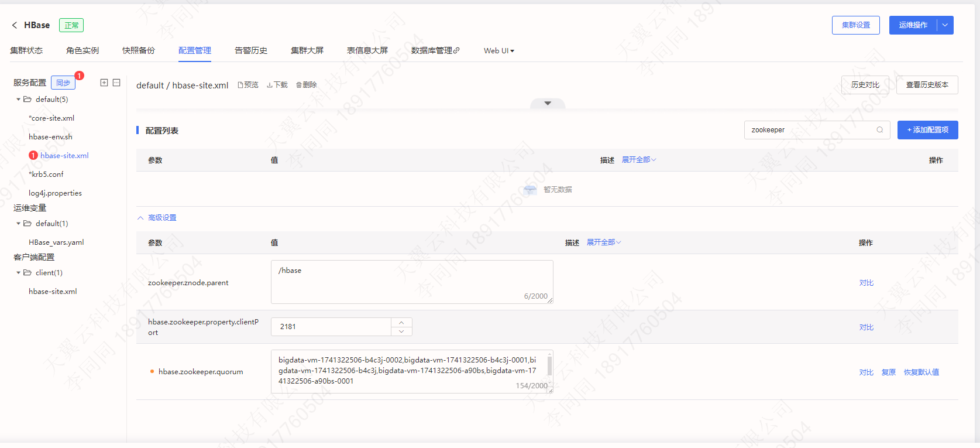Click the expand-all plus icon in sidebar
The height and width of the screenshot is (448, 980).
click(104, 83)
